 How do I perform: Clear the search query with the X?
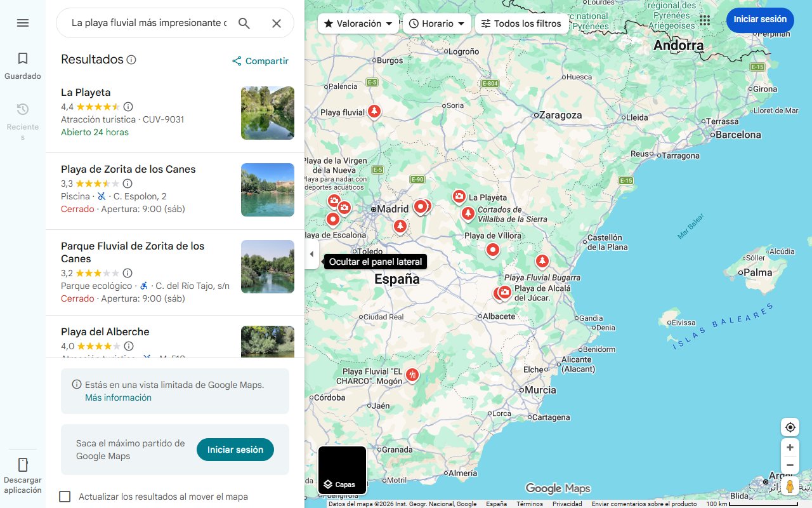[x=277, y=23]
